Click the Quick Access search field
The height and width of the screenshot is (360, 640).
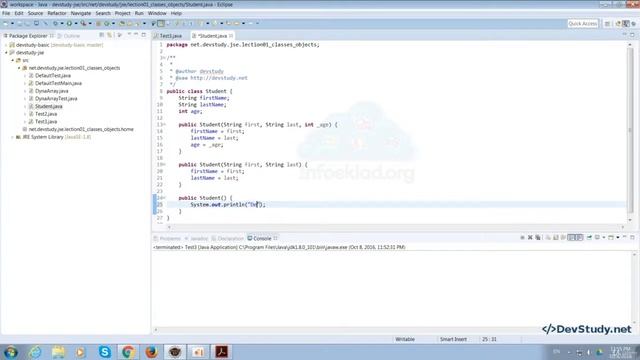(x=582, y=24)
